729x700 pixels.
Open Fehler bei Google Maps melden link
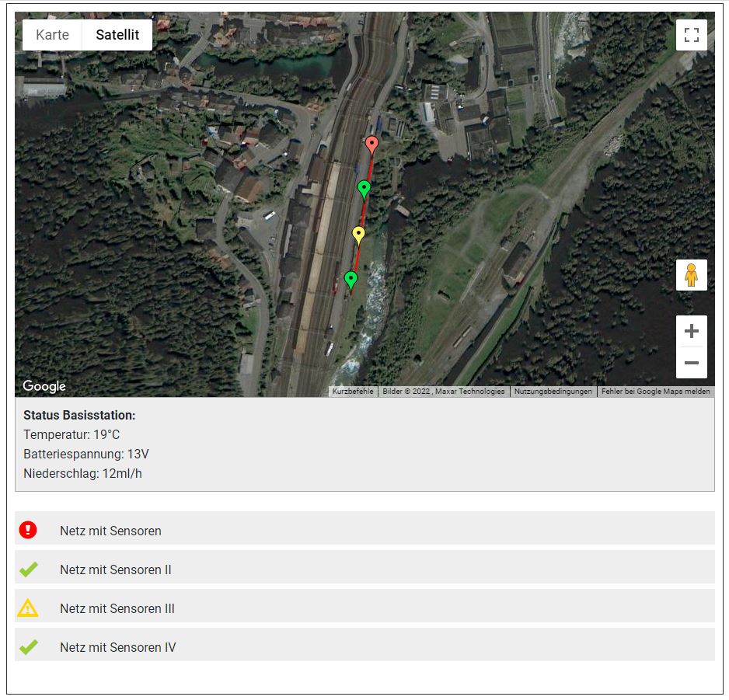655,392
